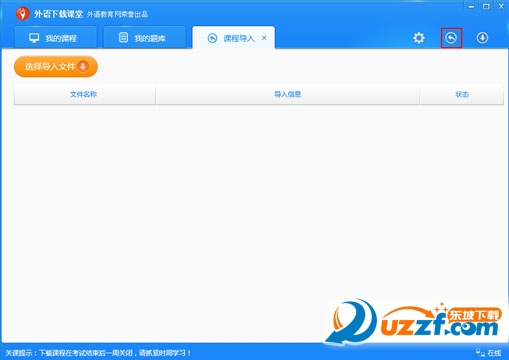Click the 在线 network status icon
This screenshot has width=509, height=360.
[480, 353]
